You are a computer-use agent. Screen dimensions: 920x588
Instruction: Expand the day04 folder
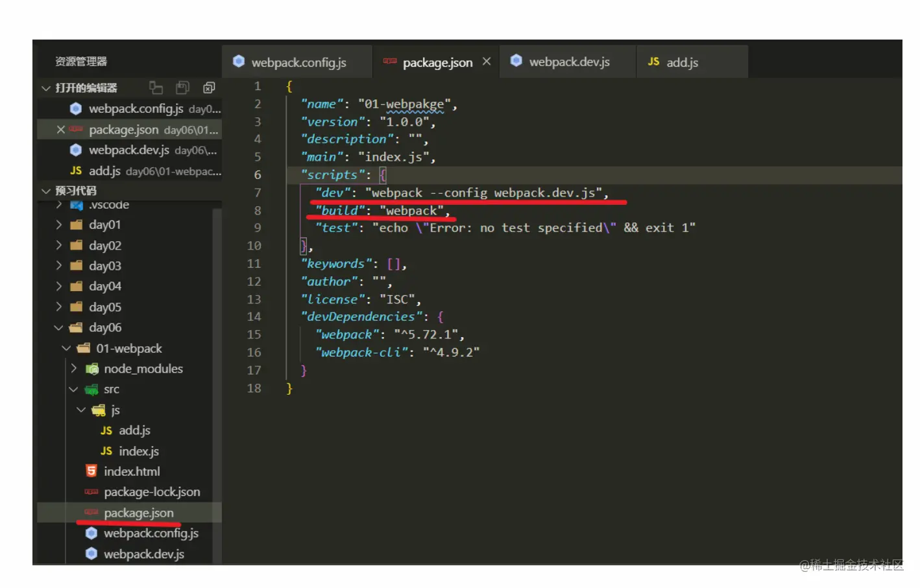tap(59, 287)
